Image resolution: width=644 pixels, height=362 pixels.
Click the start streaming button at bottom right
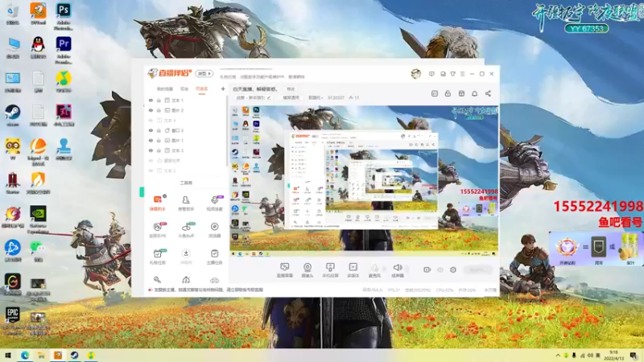[x=478, y=269]
